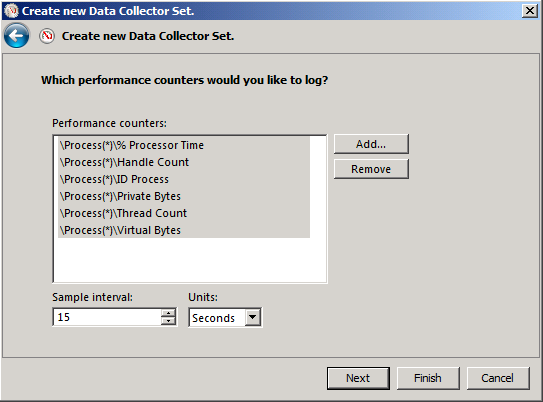The image size is (543, 402).
Task: Click the Add... button
Action: pyautogui.click(x=371, y=144)
